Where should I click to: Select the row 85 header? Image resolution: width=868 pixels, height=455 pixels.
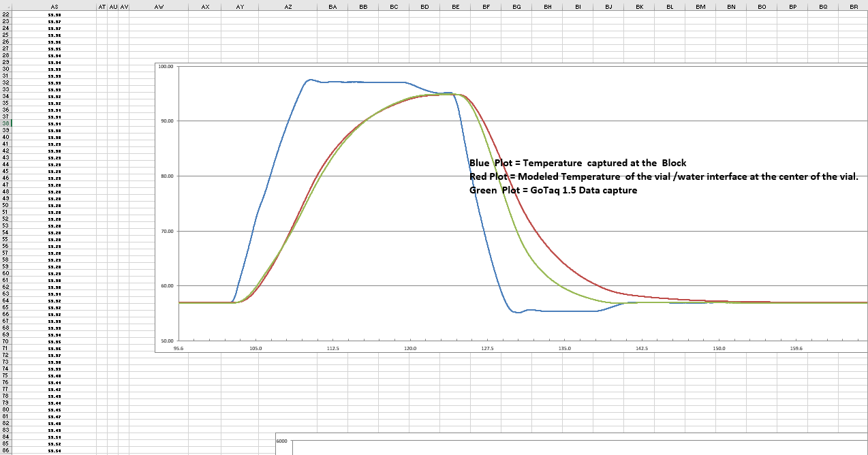[5, 443]
